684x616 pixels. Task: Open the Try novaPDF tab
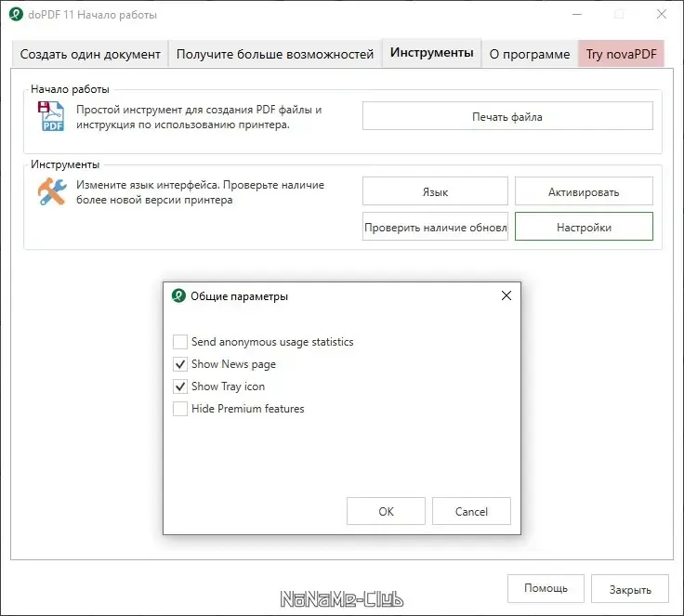pos(621,54)
